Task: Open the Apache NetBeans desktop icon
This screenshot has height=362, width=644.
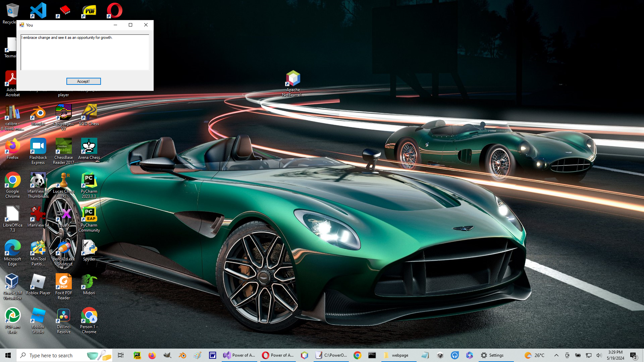Action: click(293, 83)
